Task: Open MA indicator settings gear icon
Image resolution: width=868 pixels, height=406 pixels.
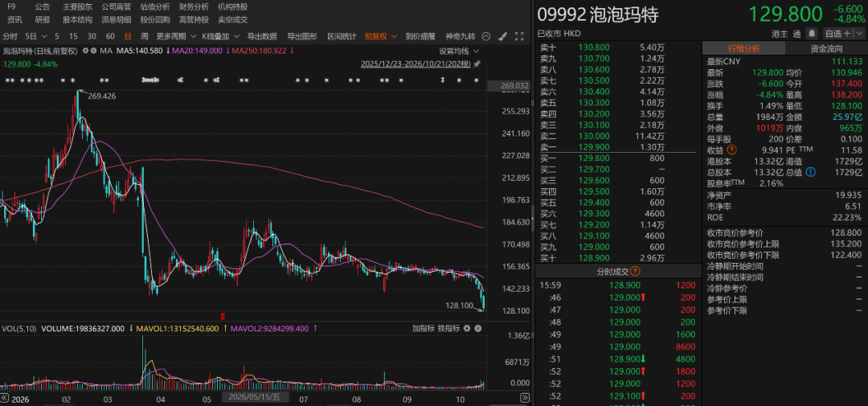Action: click(86, 51)
